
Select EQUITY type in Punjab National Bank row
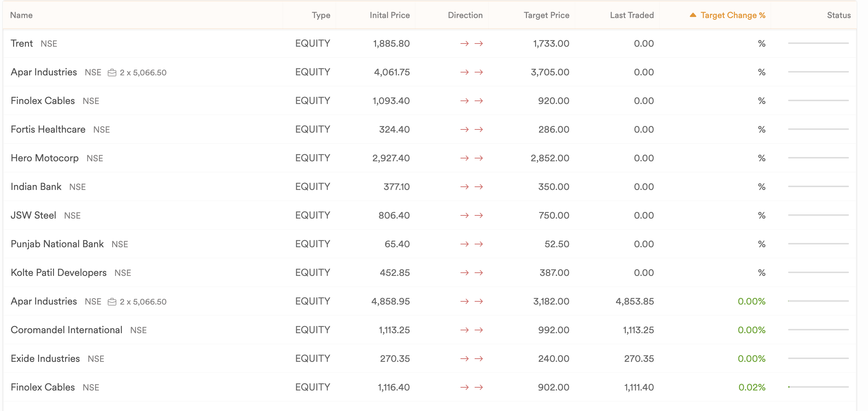click(x=313, y=244)
